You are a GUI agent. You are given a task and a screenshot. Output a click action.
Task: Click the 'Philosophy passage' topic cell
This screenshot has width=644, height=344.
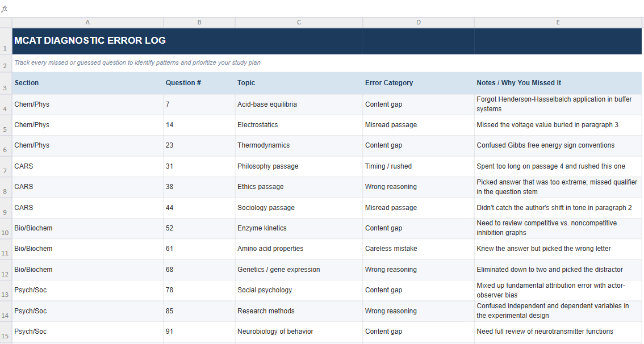pyautogui.click(x=299, y=167)
